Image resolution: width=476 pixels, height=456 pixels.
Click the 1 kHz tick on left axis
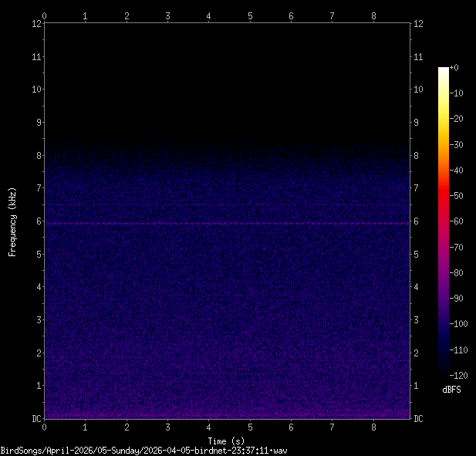[36, 386]
